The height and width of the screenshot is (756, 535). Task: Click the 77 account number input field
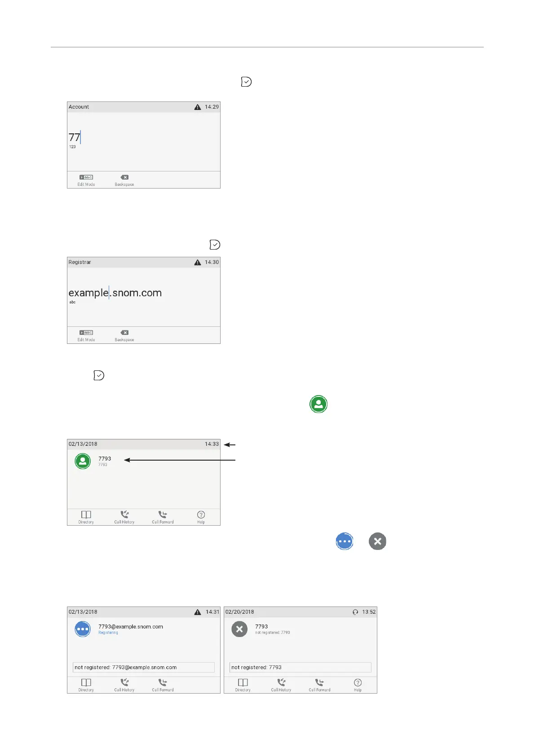tap(144, 137)
